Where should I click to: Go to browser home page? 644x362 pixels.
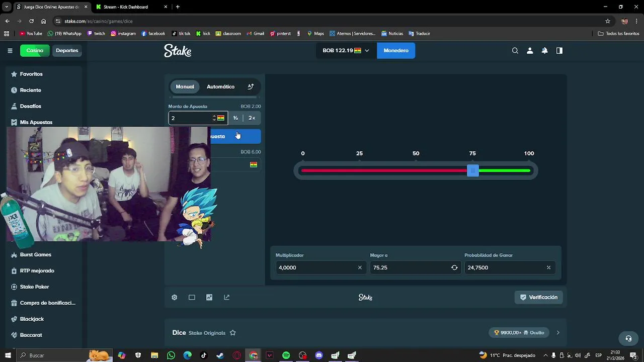(44, 21)
